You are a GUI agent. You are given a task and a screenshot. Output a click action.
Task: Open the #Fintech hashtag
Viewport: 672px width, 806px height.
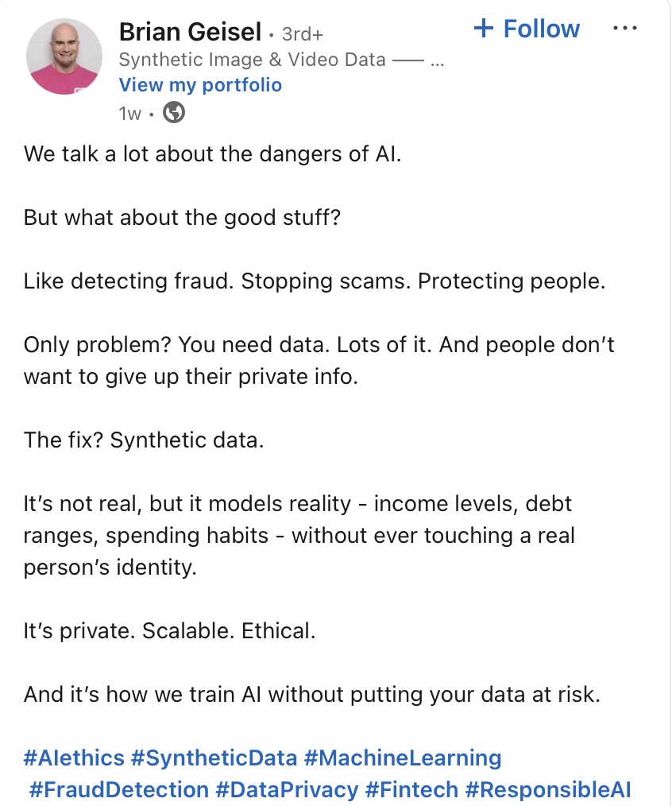(411, 789)
